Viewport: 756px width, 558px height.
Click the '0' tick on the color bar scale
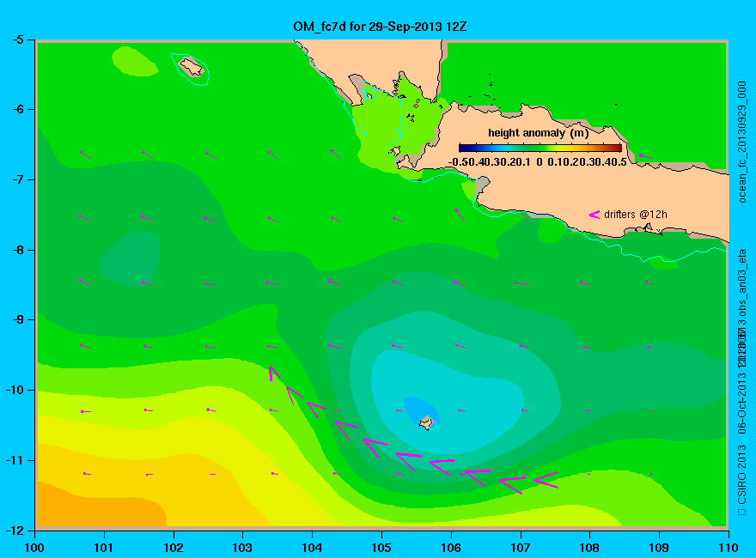[x=539, y=162]
